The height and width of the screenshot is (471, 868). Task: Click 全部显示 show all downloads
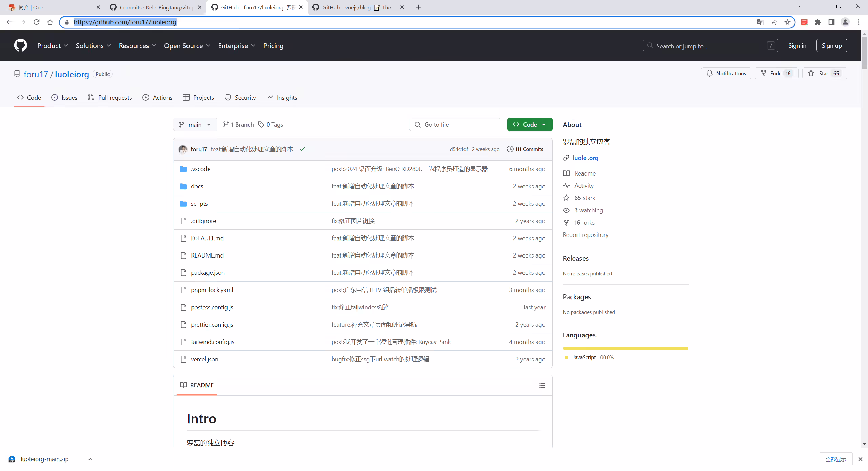pos(835,459)
